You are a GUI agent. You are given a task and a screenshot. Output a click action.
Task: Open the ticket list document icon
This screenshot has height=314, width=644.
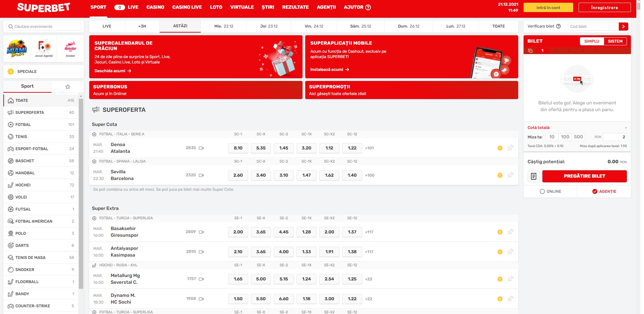click(x=533, y=176)
